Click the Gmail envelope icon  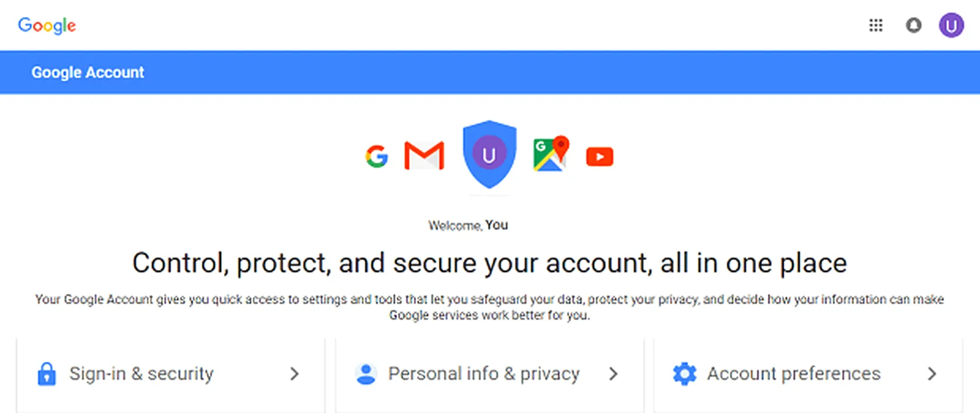pyautogui.click(x=424, y=156)
